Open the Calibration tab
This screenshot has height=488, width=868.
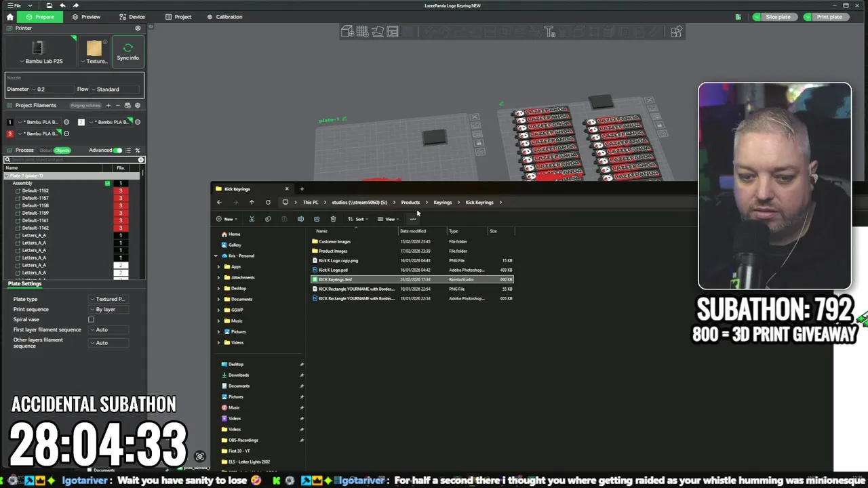click(224, 17)
